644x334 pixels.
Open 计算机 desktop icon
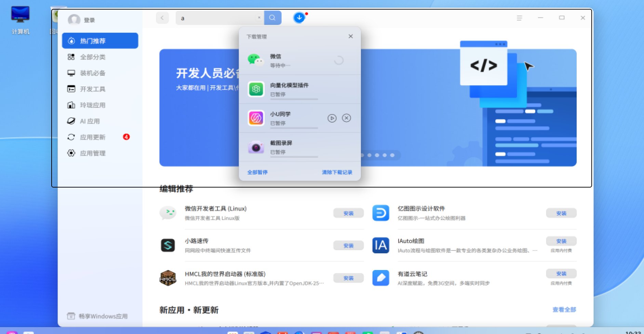[21, 21]
